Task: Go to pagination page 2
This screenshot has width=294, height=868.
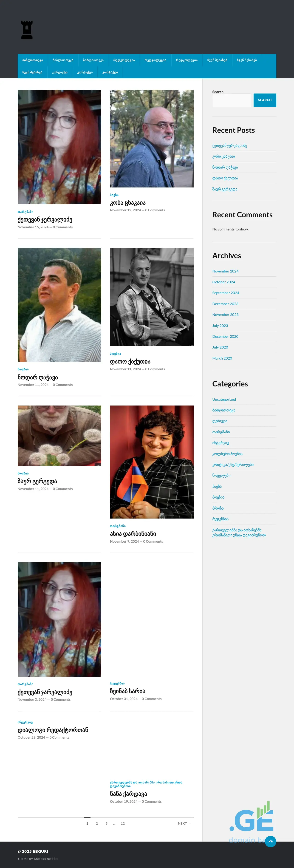Action: coord(97,823)
